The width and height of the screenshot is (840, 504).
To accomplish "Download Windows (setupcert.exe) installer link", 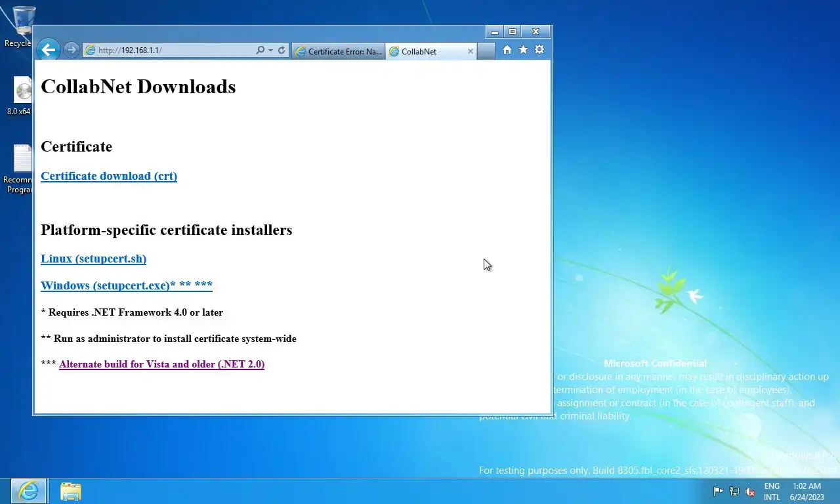I will tap(127, 285).
